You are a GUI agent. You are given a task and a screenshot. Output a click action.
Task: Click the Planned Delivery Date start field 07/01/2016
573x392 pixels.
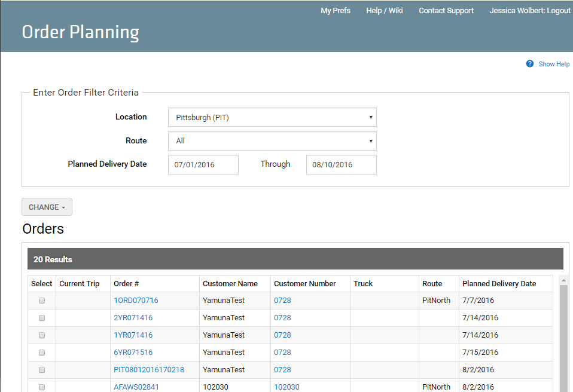(x=203, y=164)
